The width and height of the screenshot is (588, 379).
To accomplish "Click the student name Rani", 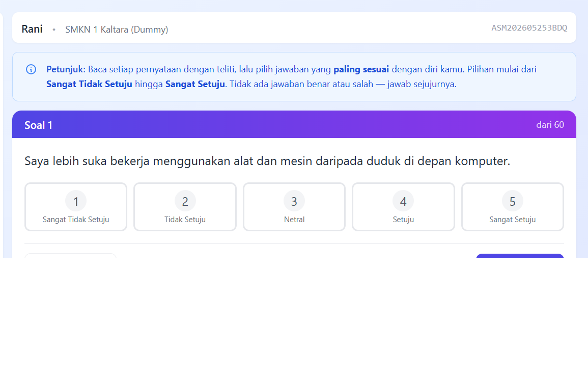I will coord(32,29).
